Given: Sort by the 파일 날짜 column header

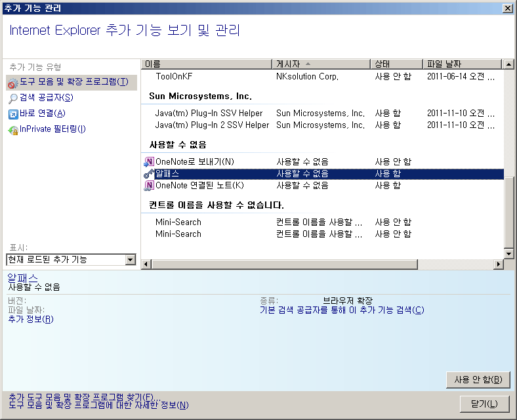Looking at the screenshot, I should [x=462, y=64].
